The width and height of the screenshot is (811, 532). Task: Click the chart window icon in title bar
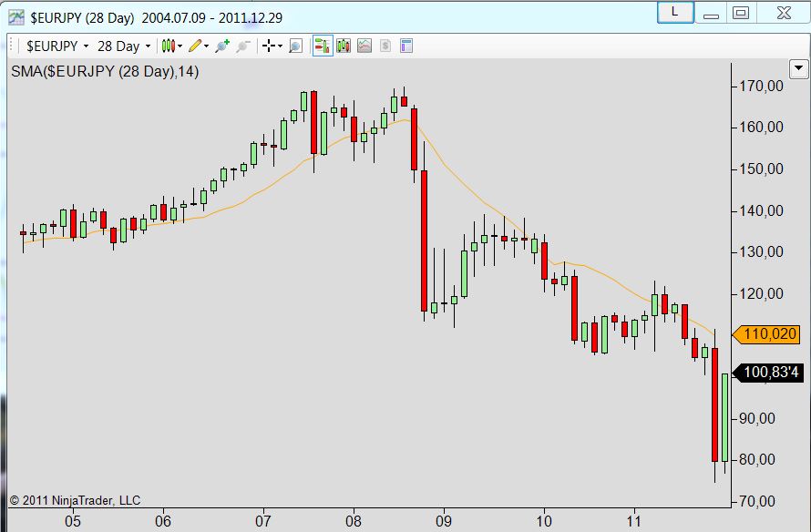(16, 17)
